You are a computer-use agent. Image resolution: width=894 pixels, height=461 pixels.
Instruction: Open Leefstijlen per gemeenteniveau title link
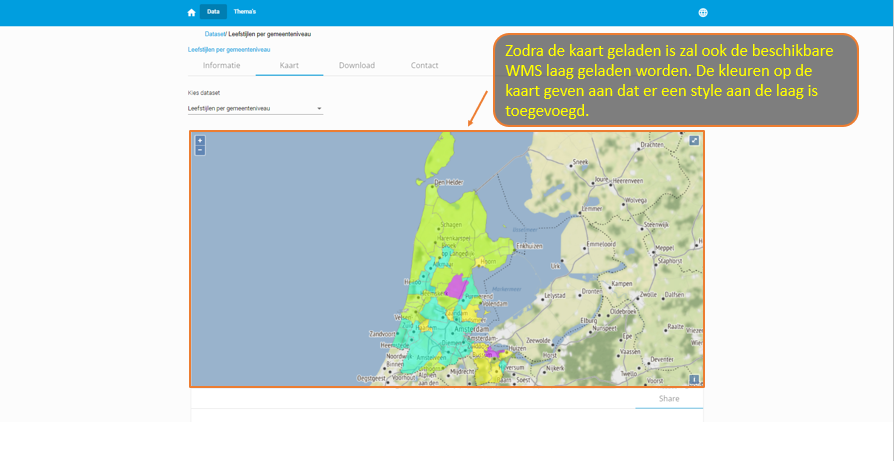pos(229,50)
